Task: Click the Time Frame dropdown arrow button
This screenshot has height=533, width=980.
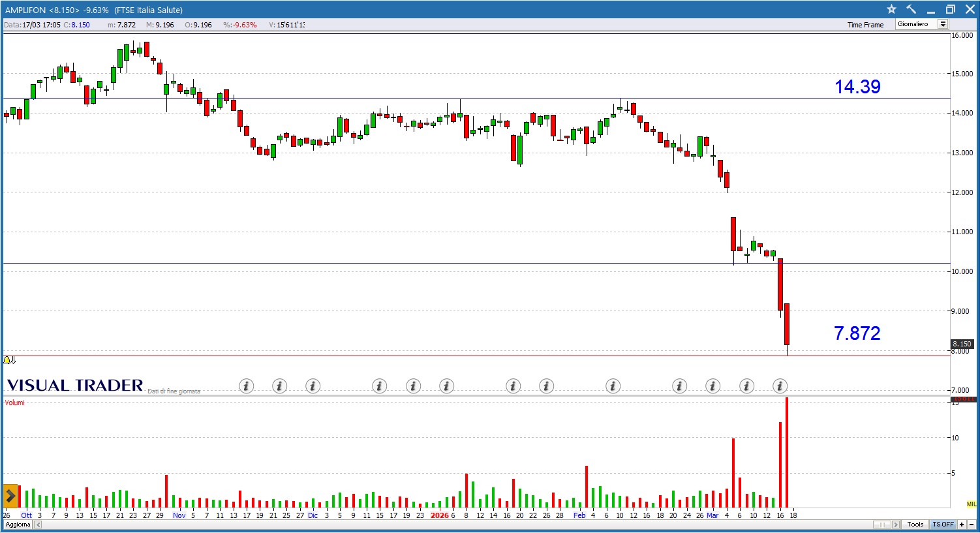Action: [943, 24]
